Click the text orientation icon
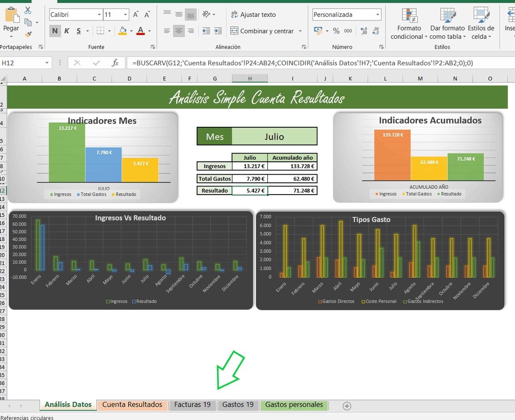 tap(206, 14)
